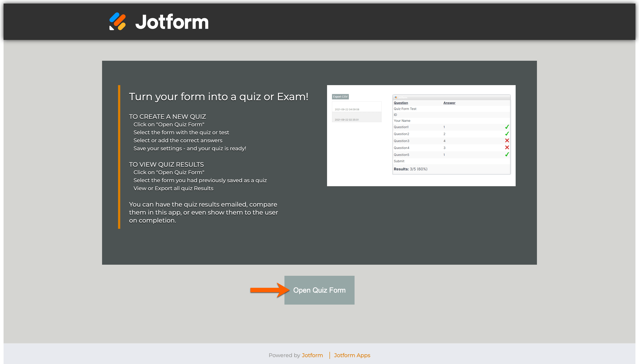Click the Jotform wordmark in header

click(172, 22)
